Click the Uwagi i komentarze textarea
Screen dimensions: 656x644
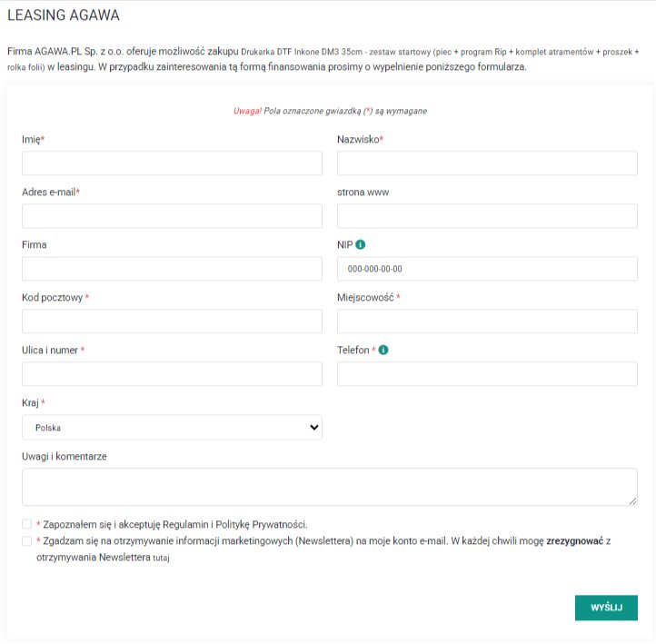tap(329, 486)
